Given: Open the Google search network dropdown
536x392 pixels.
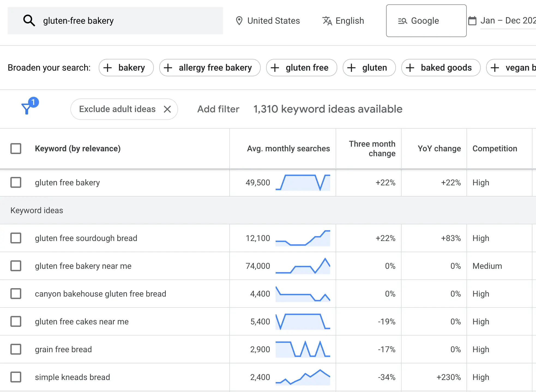Looking at the screenshot, I should pyautogui.click(x=426, y=21).
